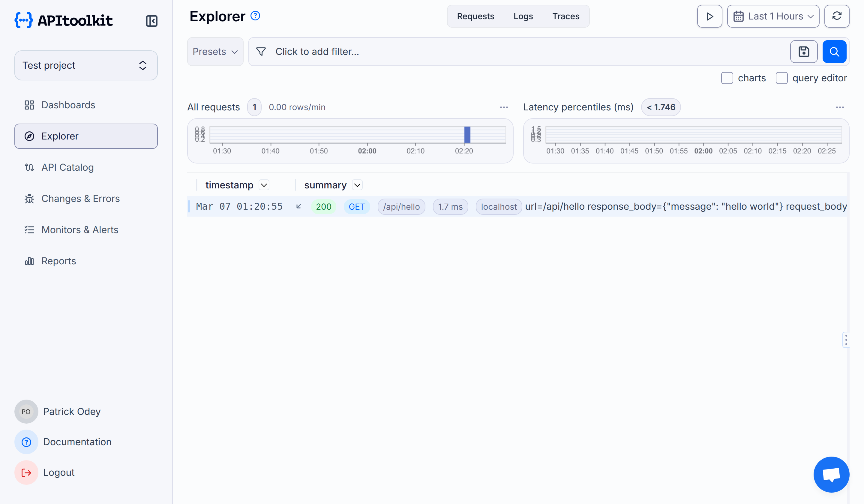Switch to the Traces tab
This screenshot has width=864, height=504.
tap(566, 16)
